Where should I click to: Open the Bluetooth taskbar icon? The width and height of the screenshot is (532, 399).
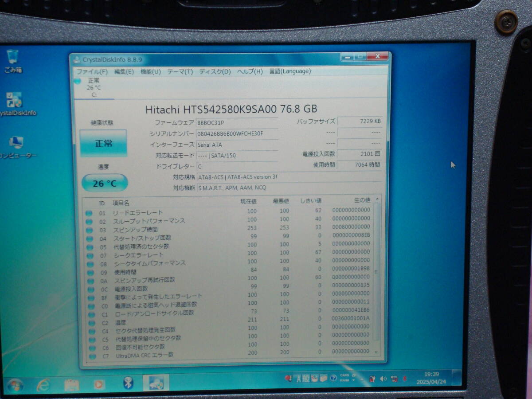coord(128,383)
